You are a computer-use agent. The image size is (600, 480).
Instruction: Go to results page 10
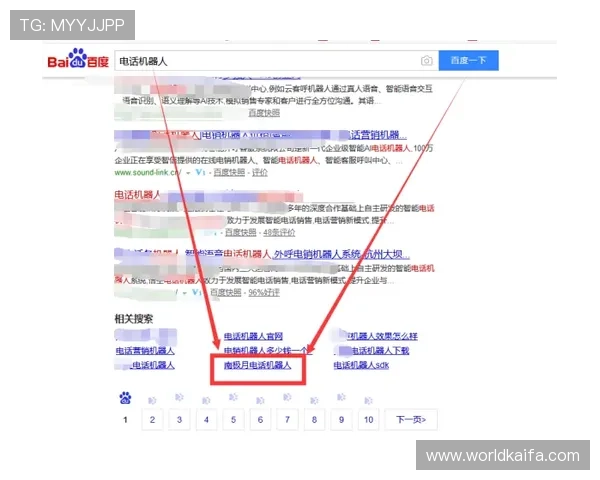(368, 420)
